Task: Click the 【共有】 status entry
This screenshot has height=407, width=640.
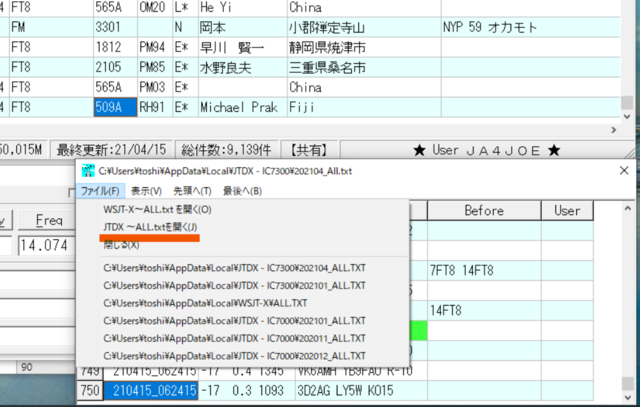Action: click(309, 150)
